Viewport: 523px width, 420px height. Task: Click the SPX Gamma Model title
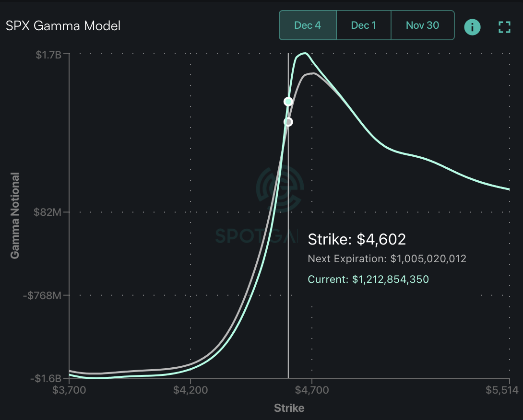coord(63,26)
